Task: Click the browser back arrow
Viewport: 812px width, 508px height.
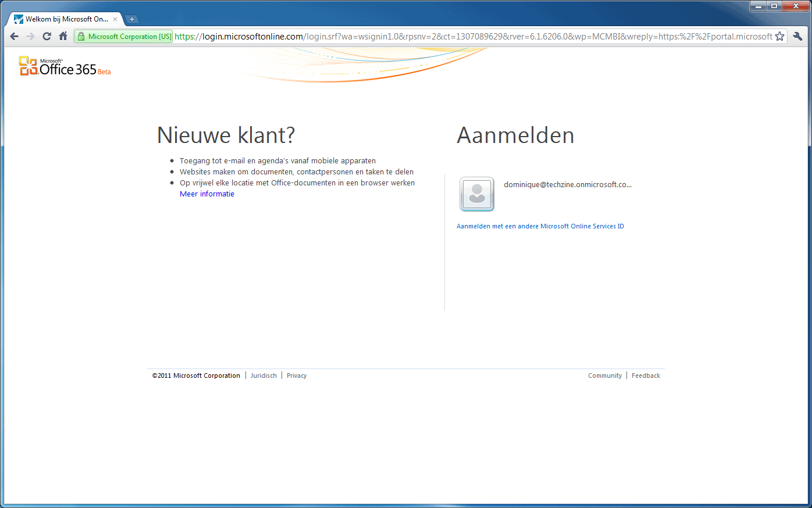Action: tap(15, 36)
